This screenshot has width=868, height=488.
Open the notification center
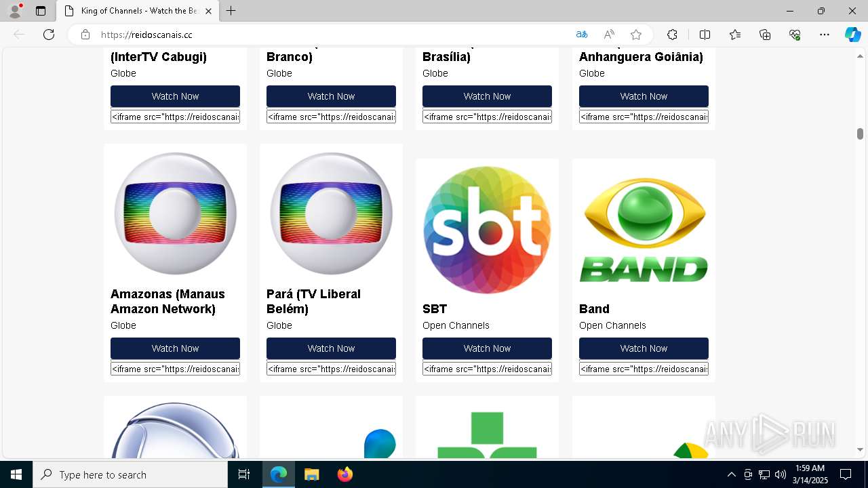coord(846,474)
